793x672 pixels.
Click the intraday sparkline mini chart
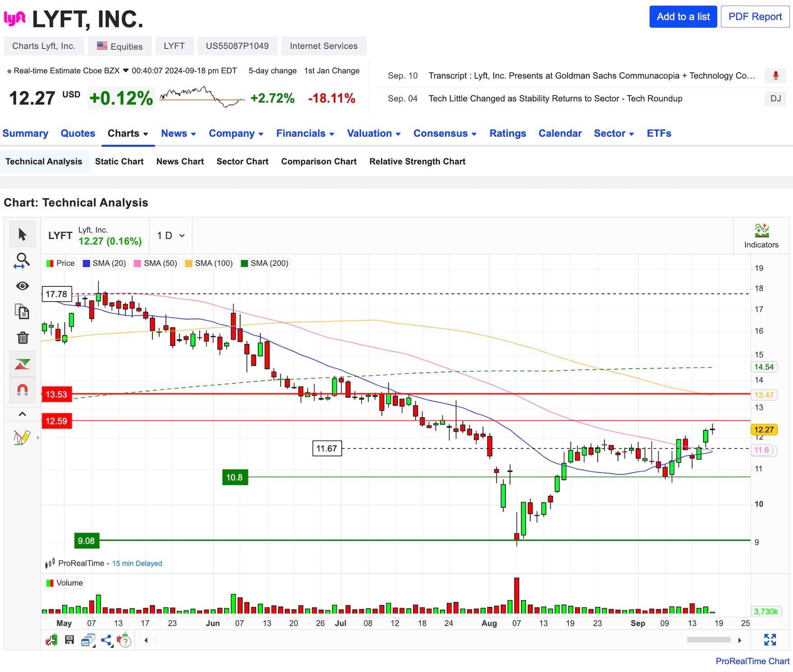click(202, 97)
